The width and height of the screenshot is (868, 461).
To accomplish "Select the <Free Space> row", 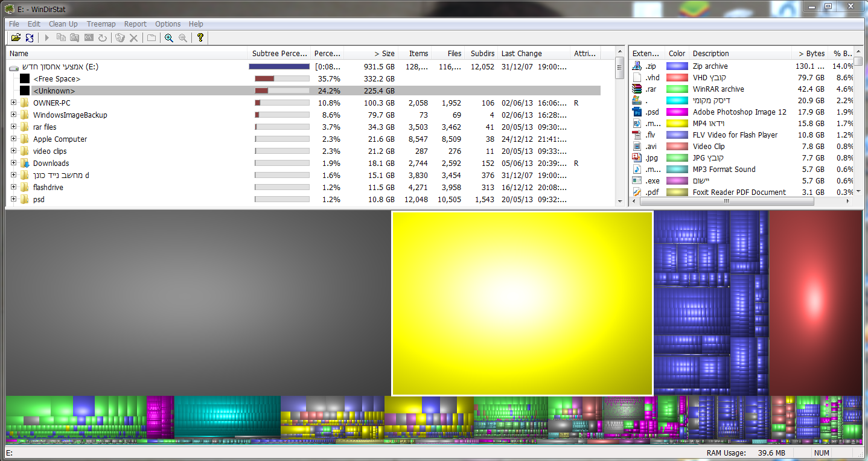I will coord(57,79).
